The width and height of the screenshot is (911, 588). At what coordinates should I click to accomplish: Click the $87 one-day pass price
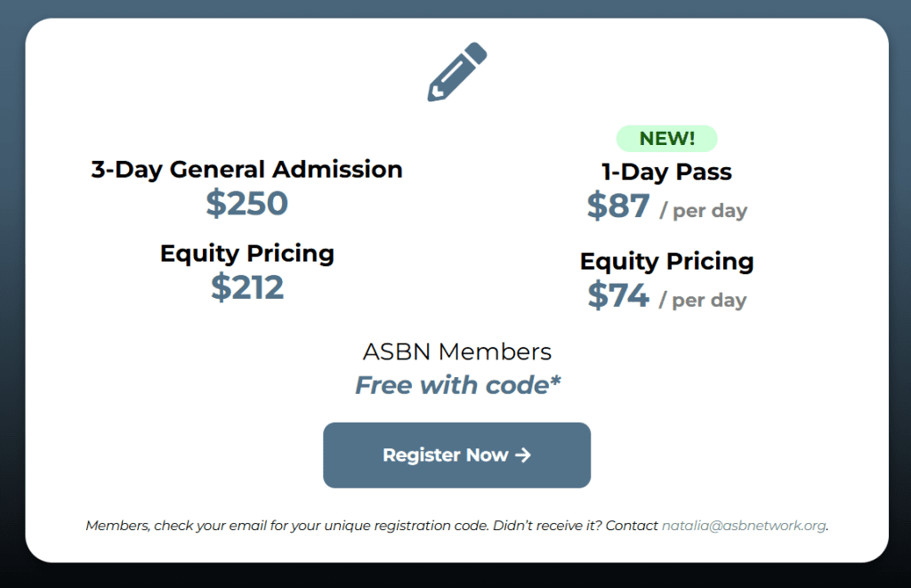[x=618, y=206]
